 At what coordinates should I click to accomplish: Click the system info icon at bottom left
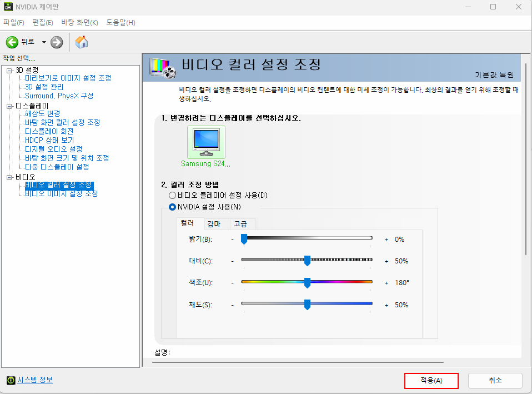(x=11, y=381)
